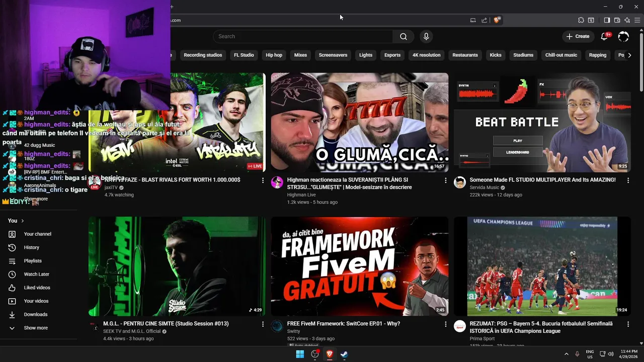Screen dimensions: 644x362
Task: Click the Brave Shields lion icon
Action: point(497,20)
